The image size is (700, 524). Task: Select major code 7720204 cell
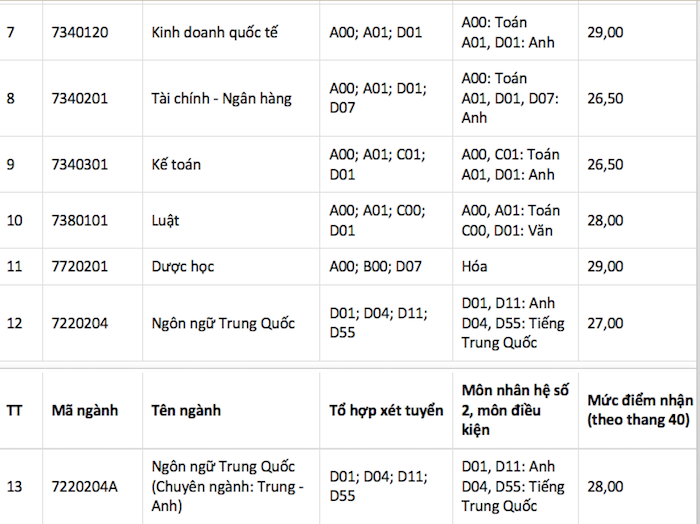pos(80,323)
